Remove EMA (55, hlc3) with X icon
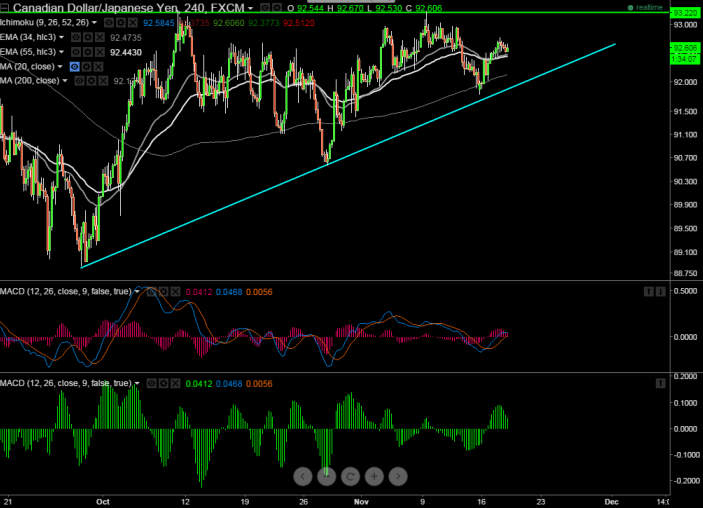 [x=100, y=52]
